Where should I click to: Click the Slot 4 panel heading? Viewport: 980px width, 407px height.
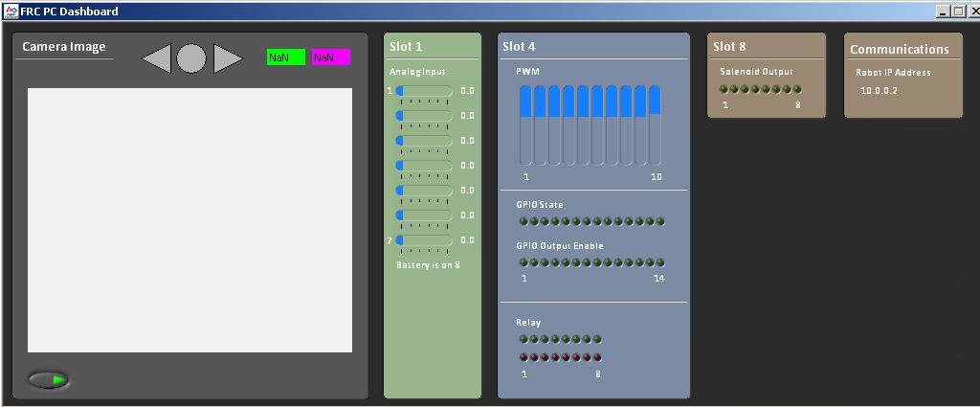point(519,47)
